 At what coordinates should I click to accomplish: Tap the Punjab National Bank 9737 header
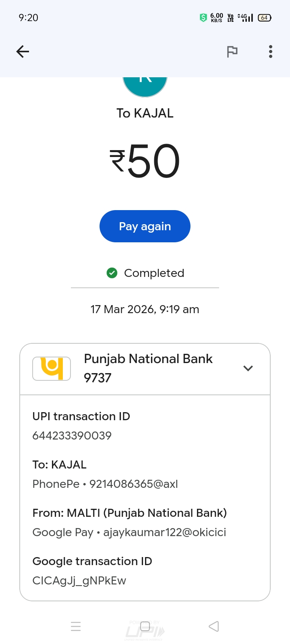[x=148, y=368]
